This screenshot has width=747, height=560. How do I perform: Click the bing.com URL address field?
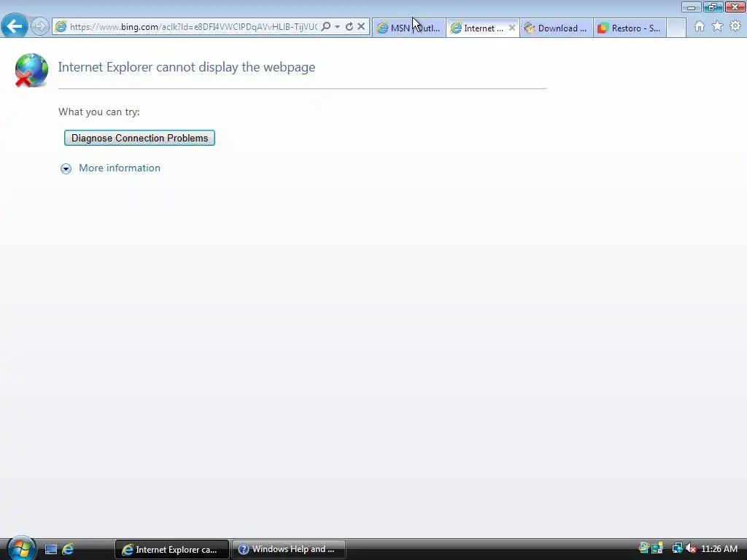pyautogui.click(x=193, y=27)
